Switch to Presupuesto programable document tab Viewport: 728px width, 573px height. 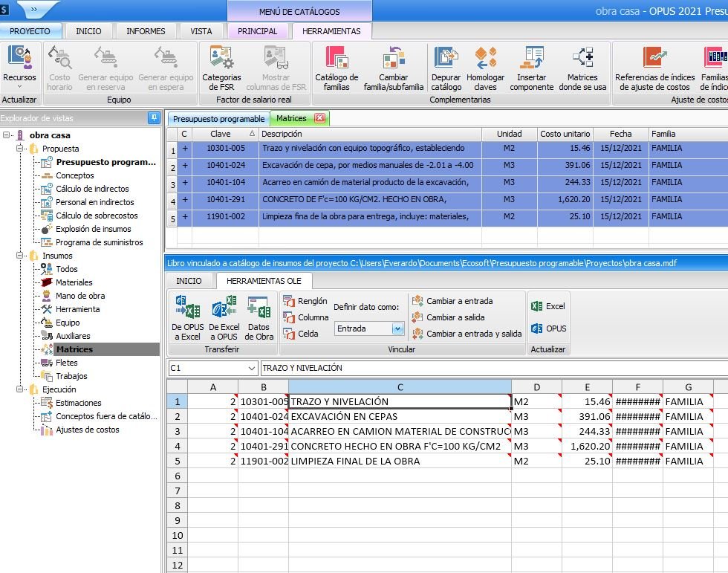click(218, 119)
